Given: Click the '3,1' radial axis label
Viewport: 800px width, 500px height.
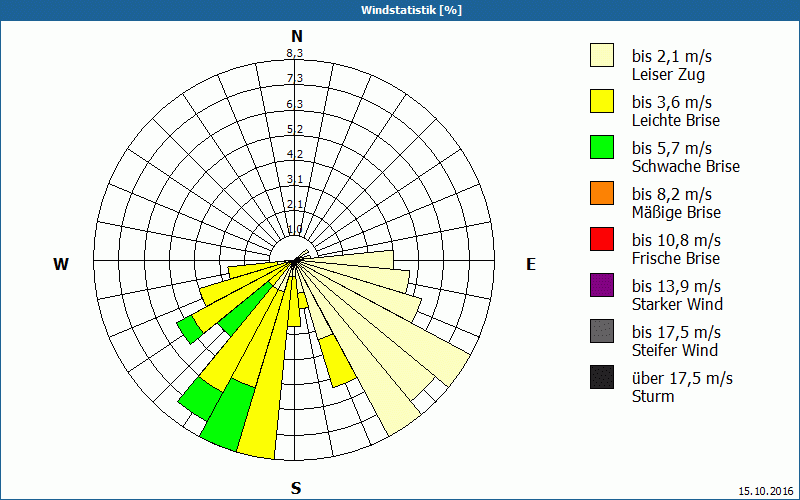Looking at the screenshot, I should tap(294, 179).
